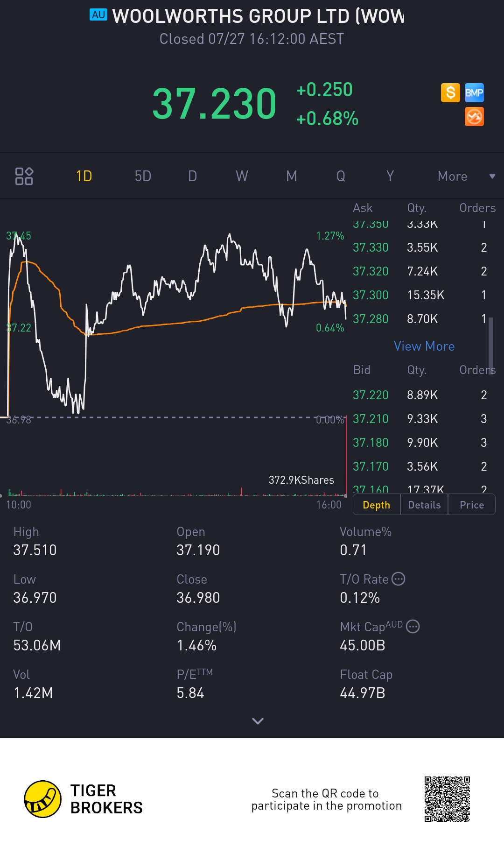Tap the Open value 37.190
Image resolution: width=504 pixels, height=861 pixels.
[x=198, y=550]
